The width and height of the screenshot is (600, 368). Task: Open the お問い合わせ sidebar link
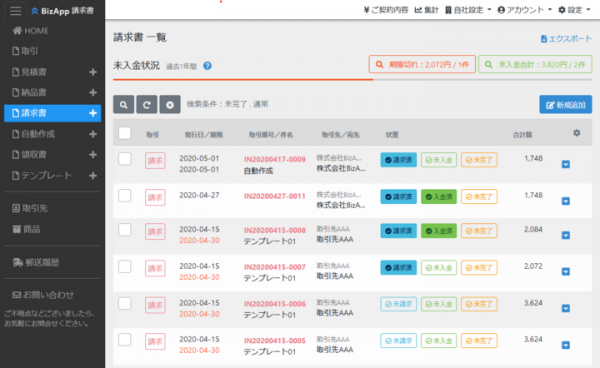[43, 295]
